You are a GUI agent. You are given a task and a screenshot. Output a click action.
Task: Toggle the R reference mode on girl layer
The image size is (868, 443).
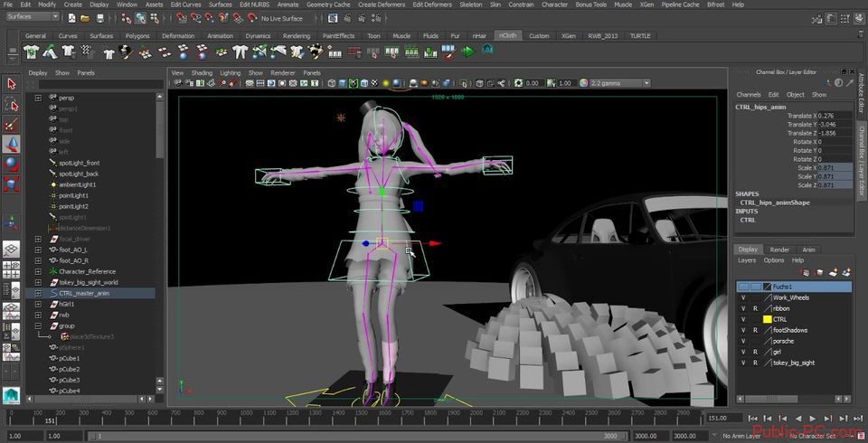pyautogui.click(x=755, y=352)
